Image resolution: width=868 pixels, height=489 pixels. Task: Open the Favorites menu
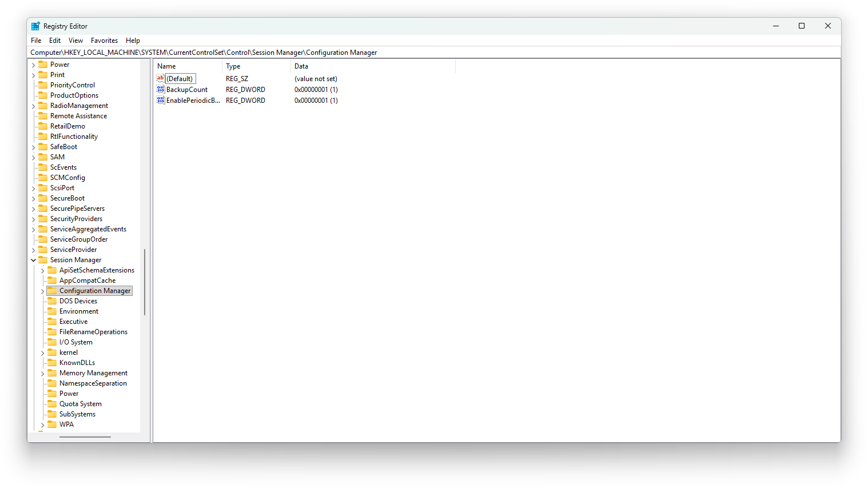(x=104, y=41)
